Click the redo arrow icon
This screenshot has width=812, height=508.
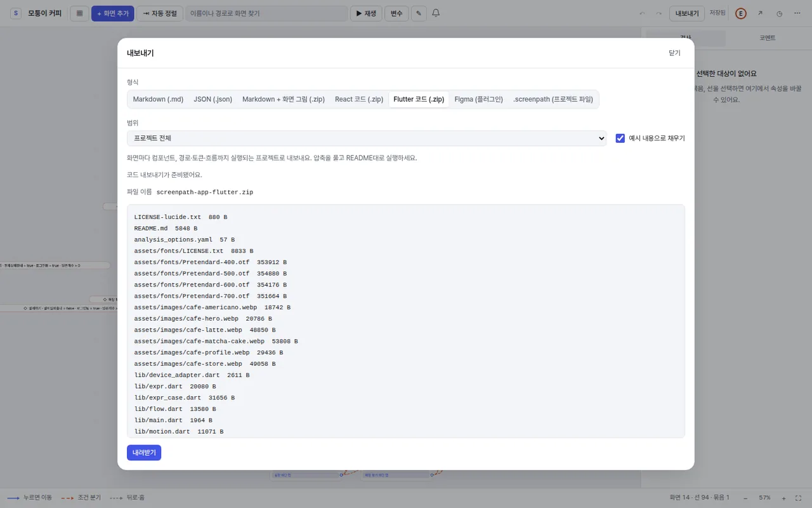point(658,13)
